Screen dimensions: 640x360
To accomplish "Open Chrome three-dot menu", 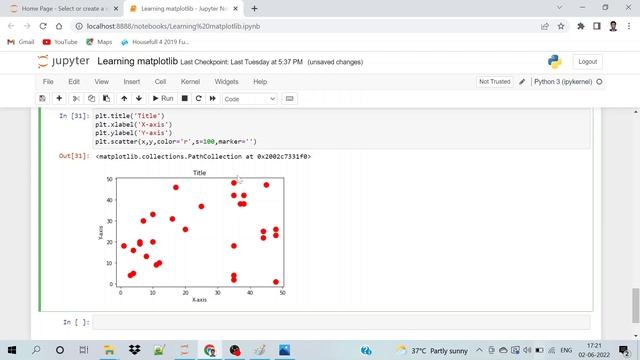I will pos(629,26).
